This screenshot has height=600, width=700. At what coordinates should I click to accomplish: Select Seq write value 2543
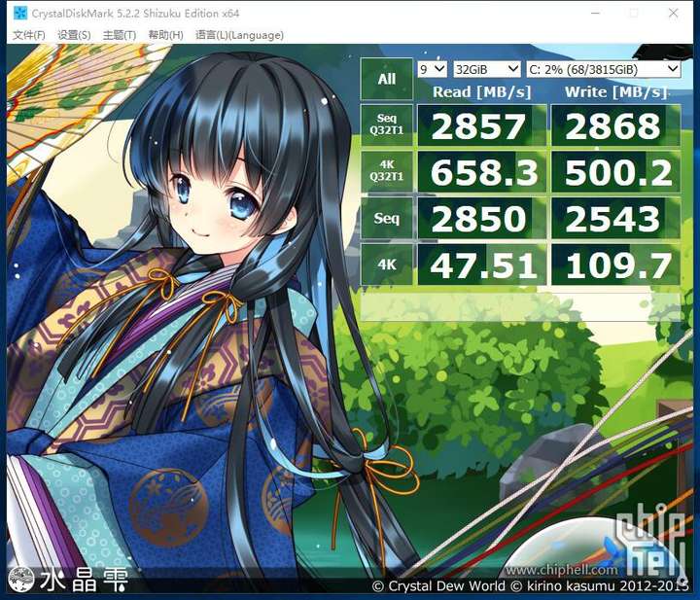pos(615,218)
